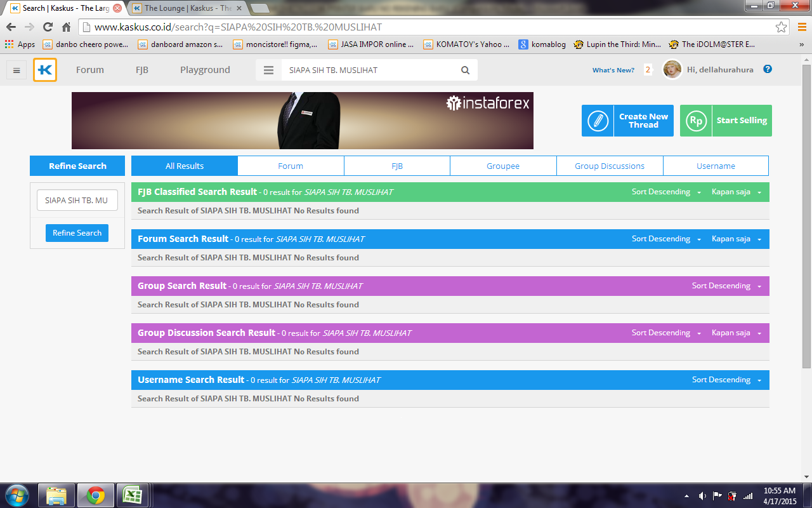Screen dimensions: 812x508
Task: Open the Apps bookmark shortcut
Action: click(20, 44)
